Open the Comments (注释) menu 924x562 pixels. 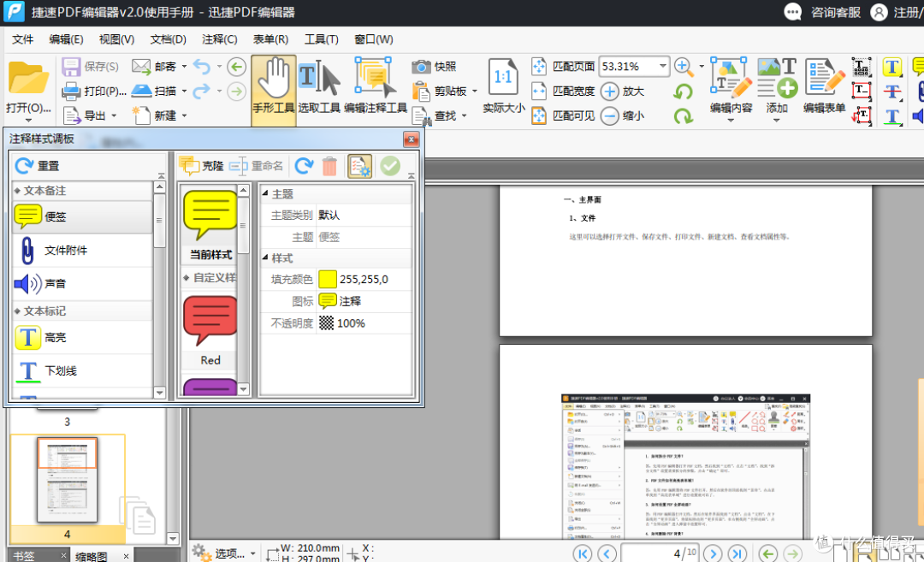tap(219, 39)
